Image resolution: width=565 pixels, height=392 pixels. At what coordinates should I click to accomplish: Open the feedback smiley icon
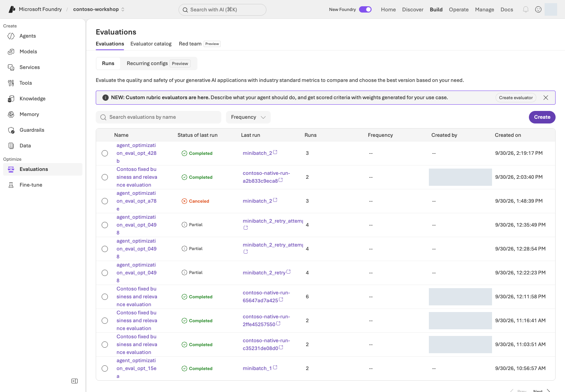[x=538, y=9]
